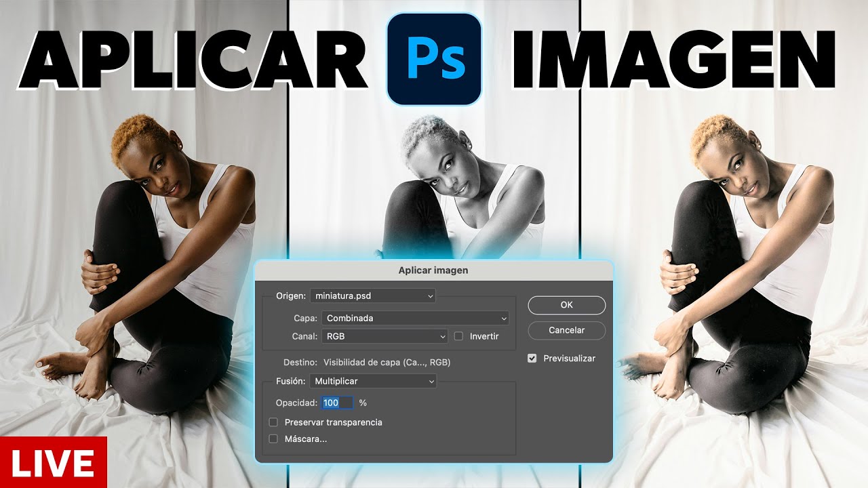
Task: Click the Cancelar button
Action: [x=567, y=330]
